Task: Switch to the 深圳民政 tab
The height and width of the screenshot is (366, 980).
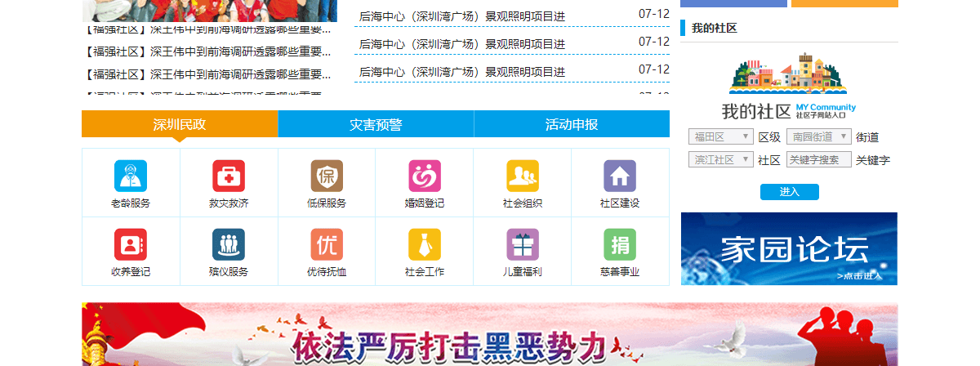Action: [180, 124]
